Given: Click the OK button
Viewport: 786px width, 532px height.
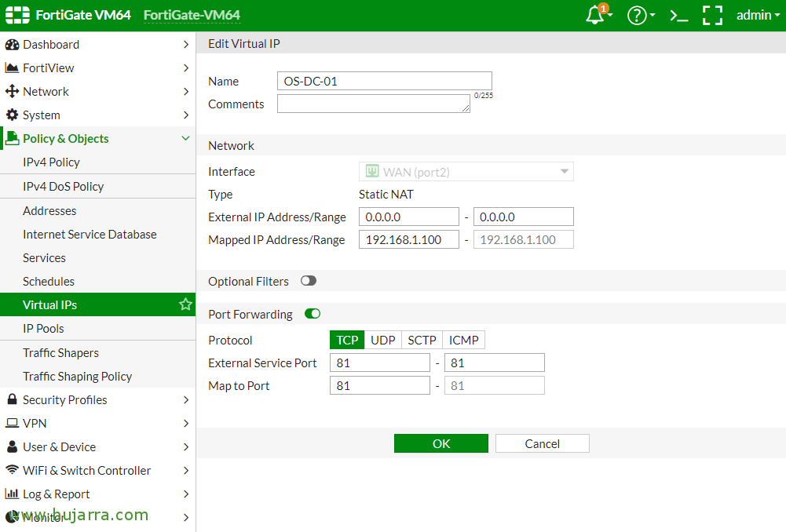Looking at the screenshot, I should (441, 443).
